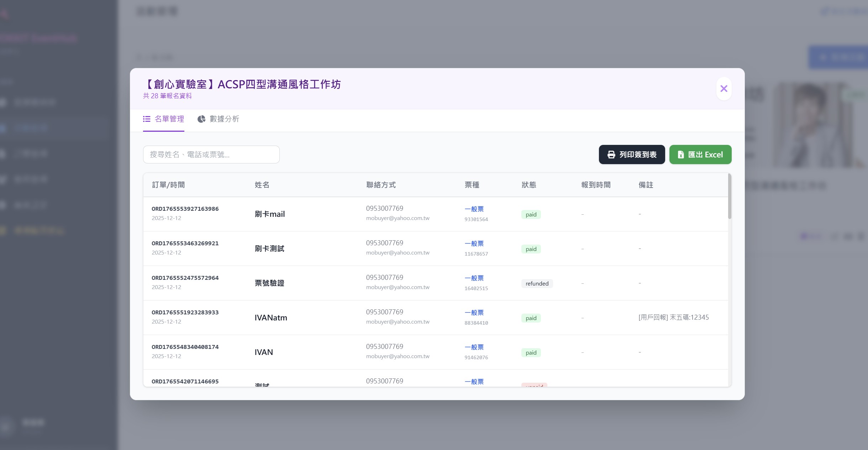Open the 一般票 link in the IVAN row

[475, 347]
